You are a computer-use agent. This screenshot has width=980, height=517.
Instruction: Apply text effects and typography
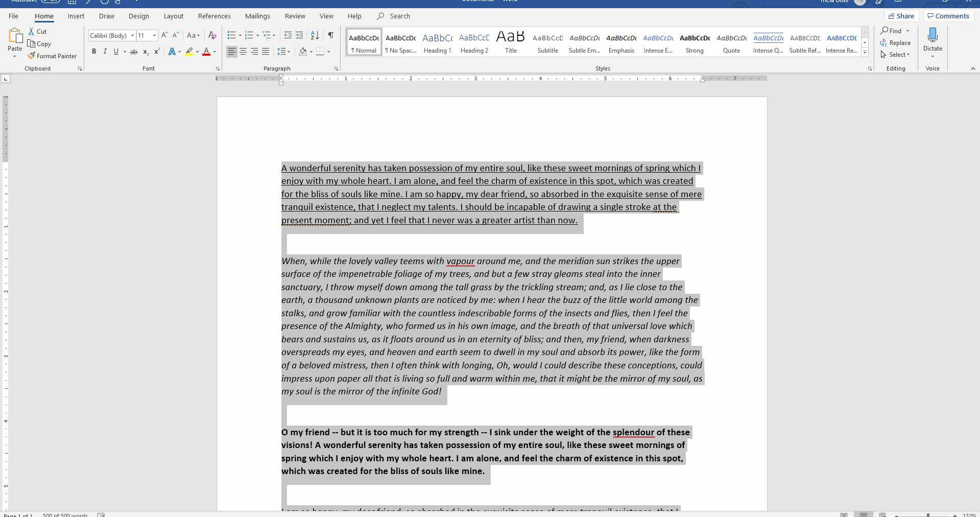[x=172, y=52]
